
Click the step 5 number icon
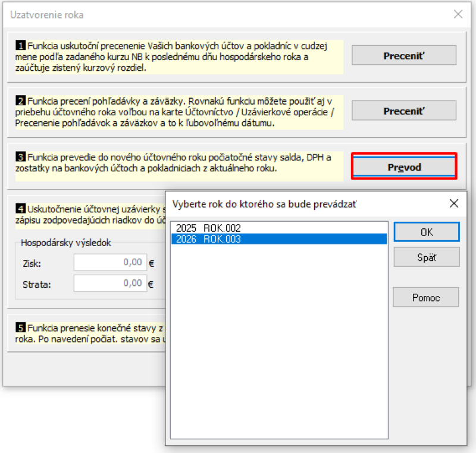[19, 329]
